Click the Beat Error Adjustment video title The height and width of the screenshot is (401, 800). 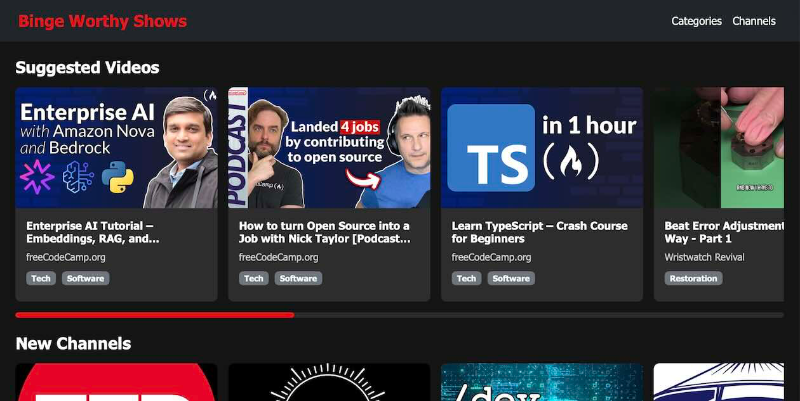click(x=724, y=232)
